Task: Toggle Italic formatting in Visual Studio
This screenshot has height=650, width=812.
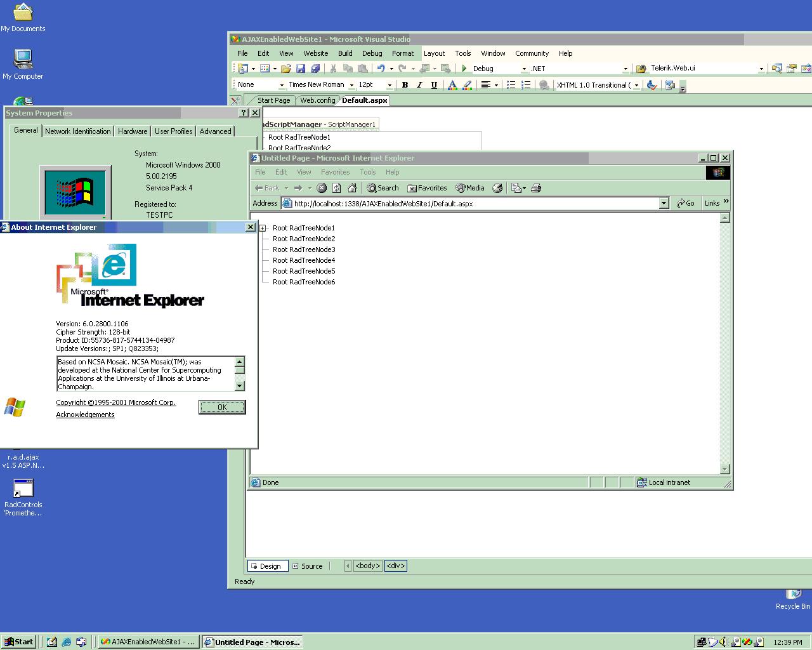Action: click(419, 85)
